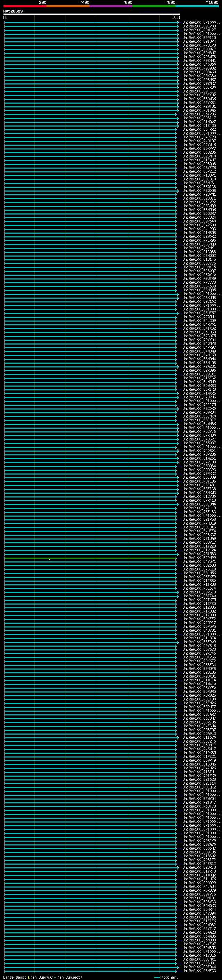Select hit label UniRef100_Q82A70
222x980 pixels.
[x=199, y=844]
